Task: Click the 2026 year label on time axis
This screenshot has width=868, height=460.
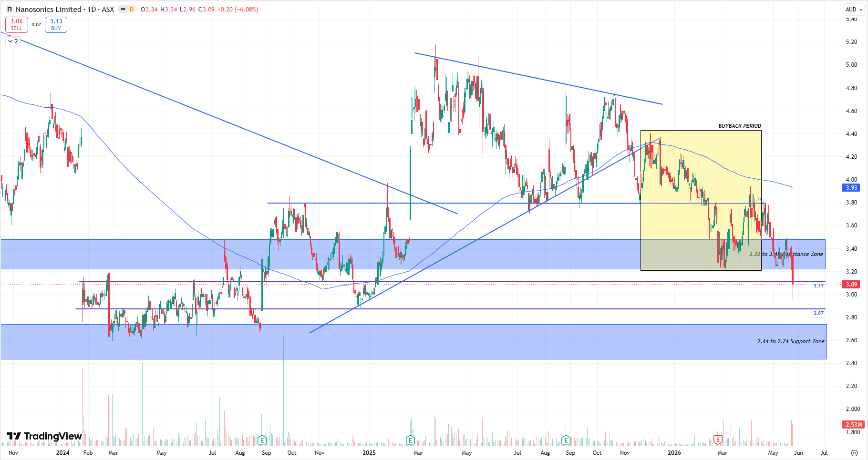Action: 674,453
